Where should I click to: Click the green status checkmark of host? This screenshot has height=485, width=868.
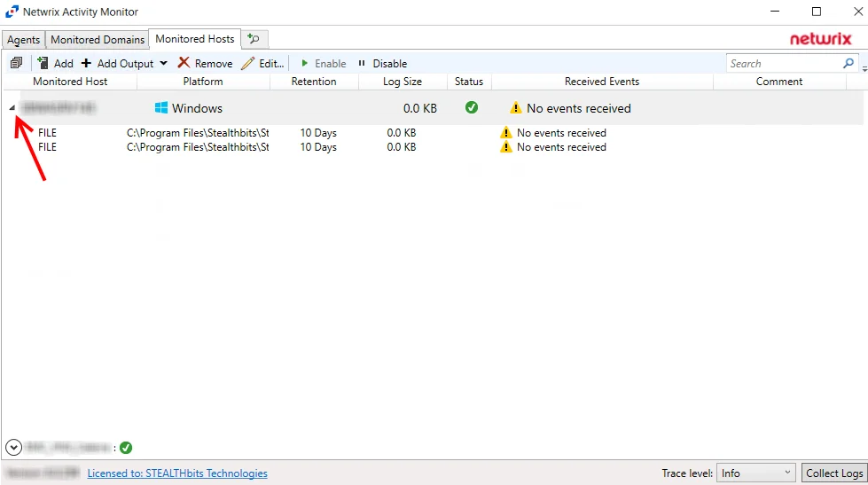point(472,107)
